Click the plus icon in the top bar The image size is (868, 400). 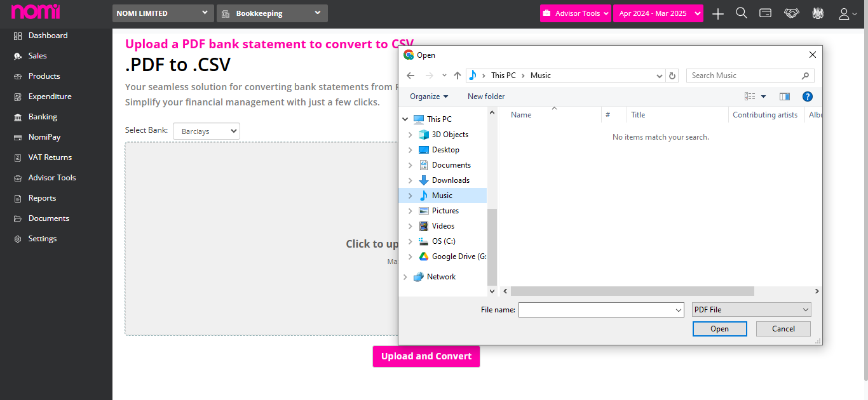click(718, 13)
